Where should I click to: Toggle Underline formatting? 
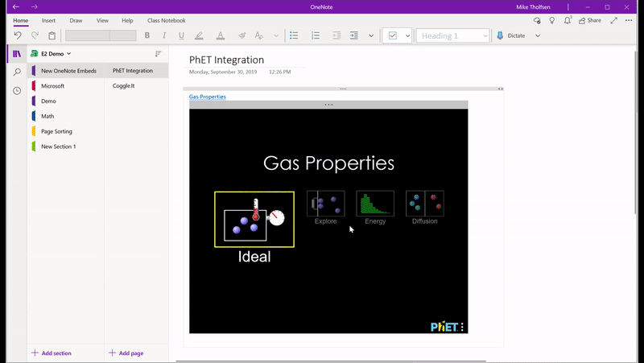click(x=181, y=35)
